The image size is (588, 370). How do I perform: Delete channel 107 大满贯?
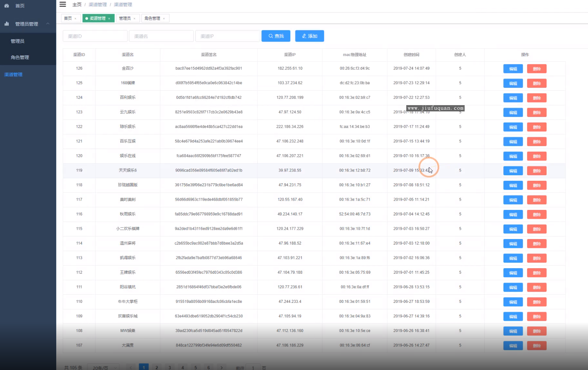tap(537, 346)
